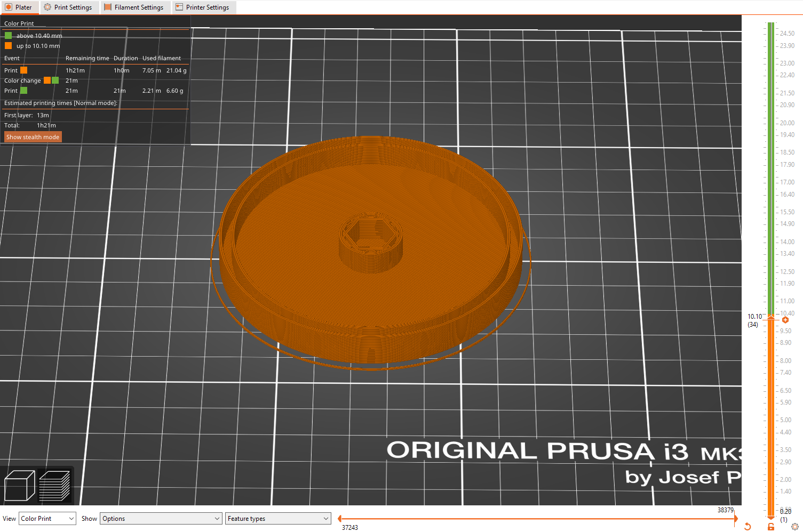Click the '17.00' tick label on layer ruler
This screenshot has width=803, height=532.
pyautogui.click(x=787, y=182)
